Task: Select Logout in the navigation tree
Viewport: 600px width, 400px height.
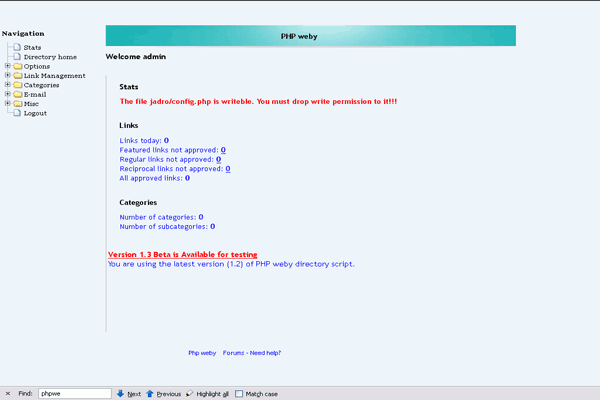Action: (x=35, y=113)
